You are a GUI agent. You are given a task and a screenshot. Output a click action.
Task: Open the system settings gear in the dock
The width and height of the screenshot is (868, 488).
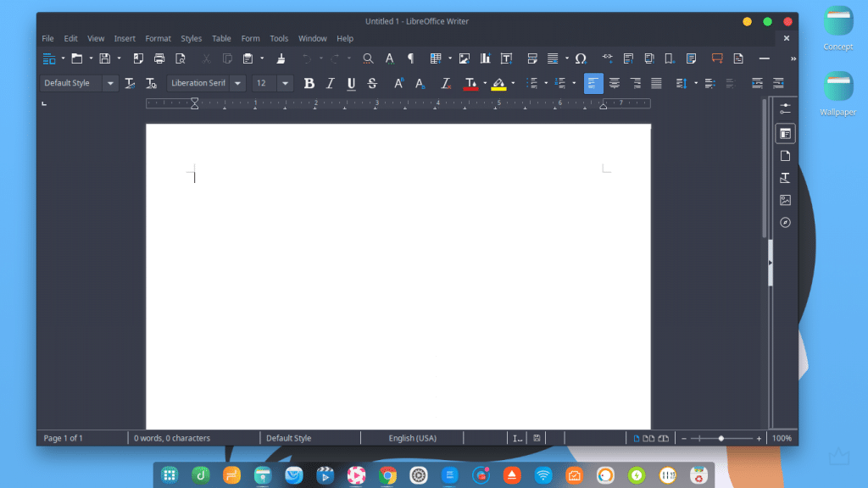419,475
